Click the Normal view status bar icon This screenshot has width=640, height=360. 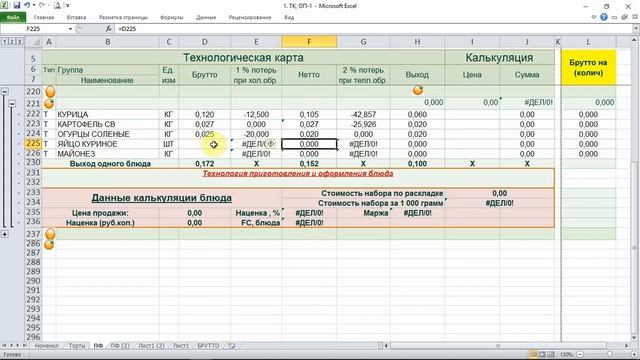point(533,354)
